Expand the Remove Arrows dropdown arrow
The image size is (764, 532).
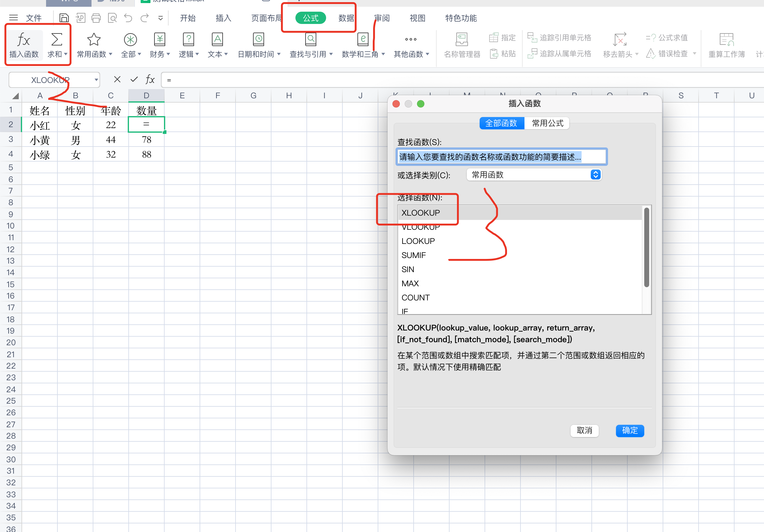(637, 54)
